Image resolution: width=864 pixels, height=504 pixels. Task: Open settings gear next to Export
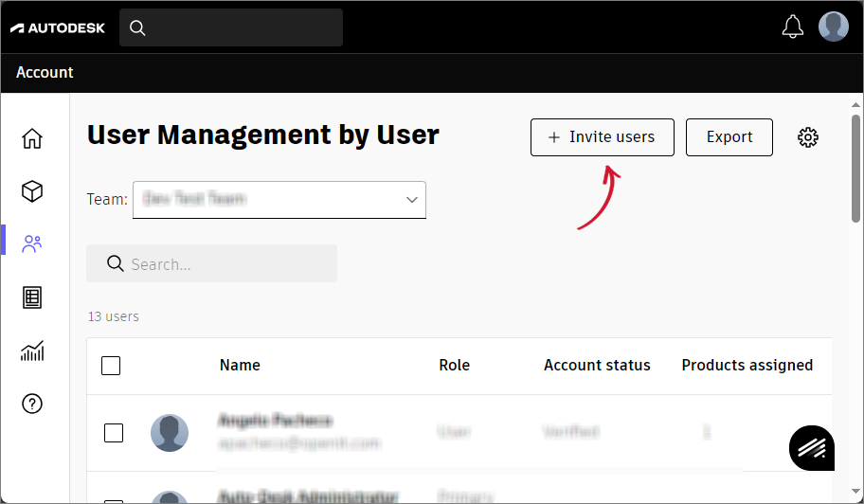click(x=808, y=137)
